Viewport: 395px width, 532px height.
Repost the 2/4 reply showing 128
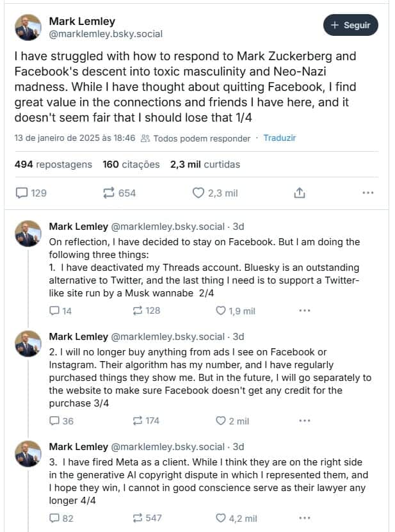coord(146,310)
